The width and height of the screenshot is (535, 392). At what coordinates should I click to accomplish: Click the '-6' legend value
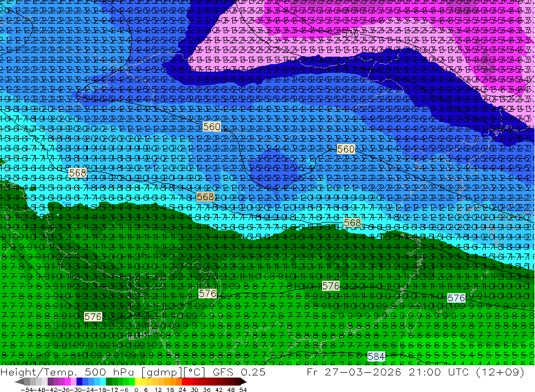click(124, 390)
